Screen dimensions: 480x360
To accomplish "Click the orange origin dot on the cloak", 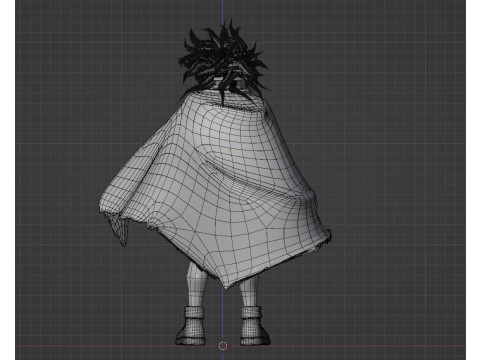I will point(230,150).
